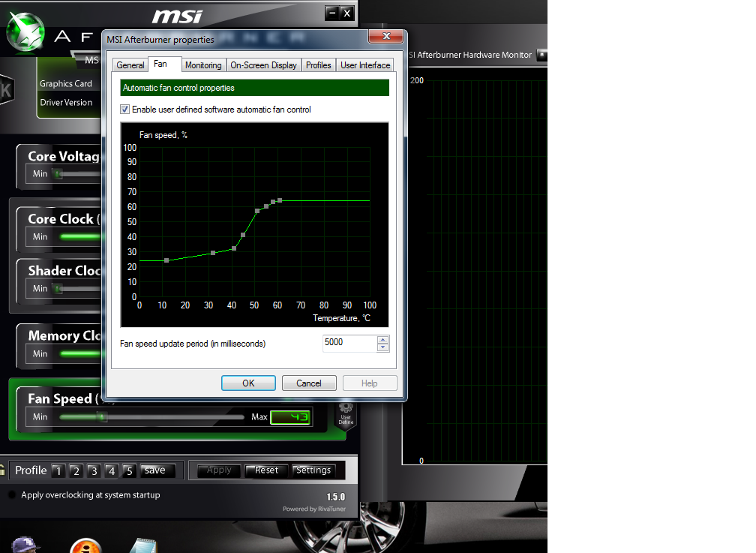This screenshot has height=553, width=756.
Task: Open Afterburner Settings button
Action: click(313, 470)
